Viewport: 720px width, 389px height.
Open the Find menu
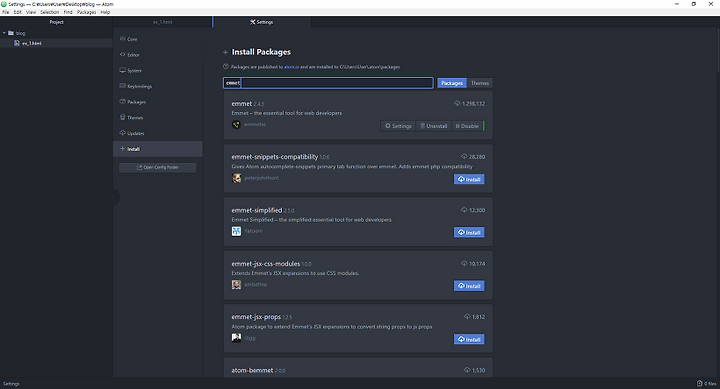[68, 12]
